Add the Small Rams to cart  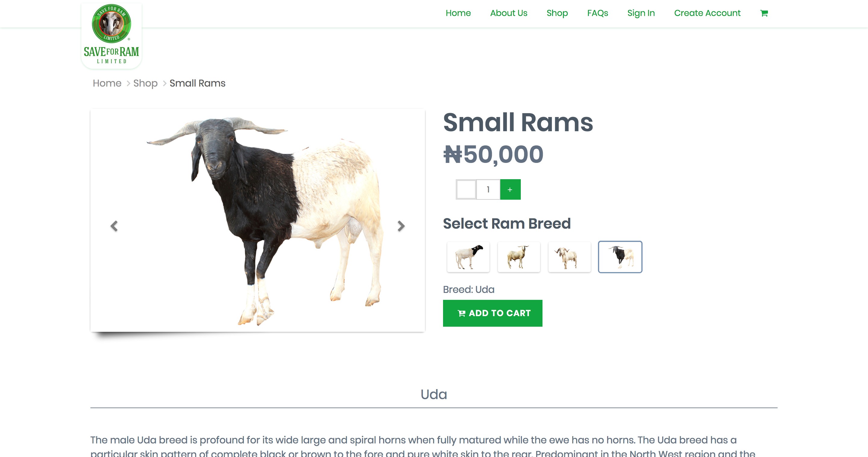tap(492, 313)
